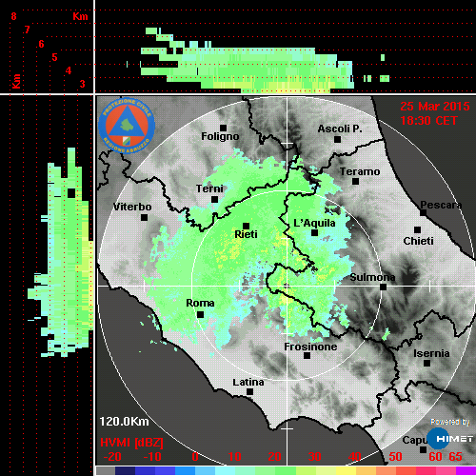Click the '10' dBZ scale value
This screenshot has height=476, width=476.
[x=235, y=457]
